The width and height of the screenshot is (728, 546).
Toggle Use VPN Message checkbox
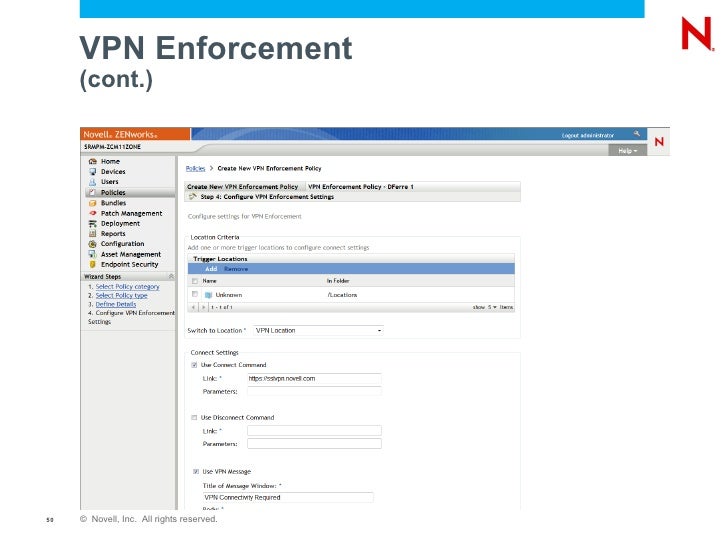pyautogui.click(x=196, y=471)
